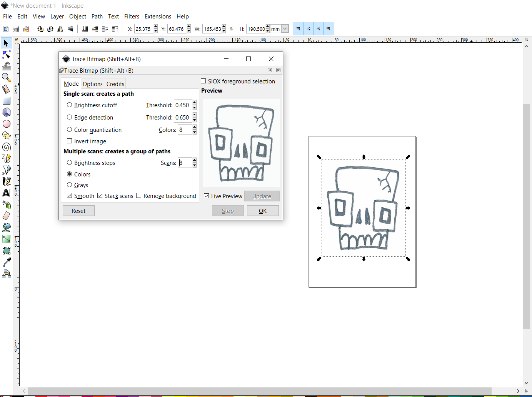Select the Rectangle tool

click(x=6, y=101)
